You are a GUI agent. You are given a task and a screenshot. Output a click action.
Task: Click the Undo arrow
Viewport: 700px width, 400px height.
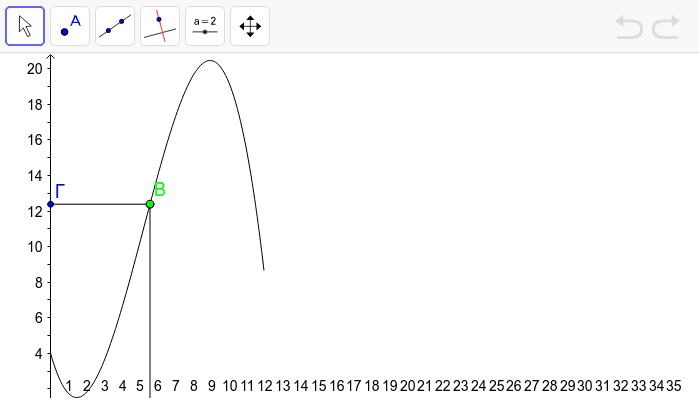629,27
